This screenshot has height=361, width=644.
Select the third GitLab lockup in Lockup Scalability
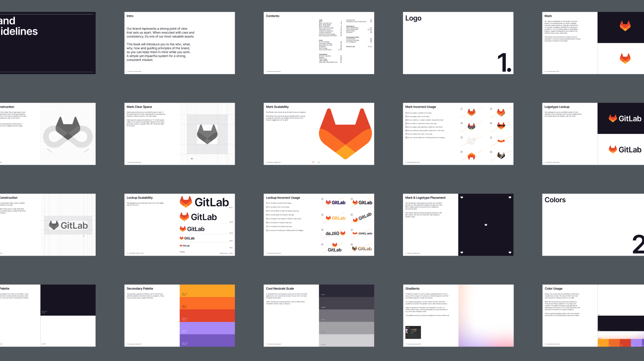192,229
